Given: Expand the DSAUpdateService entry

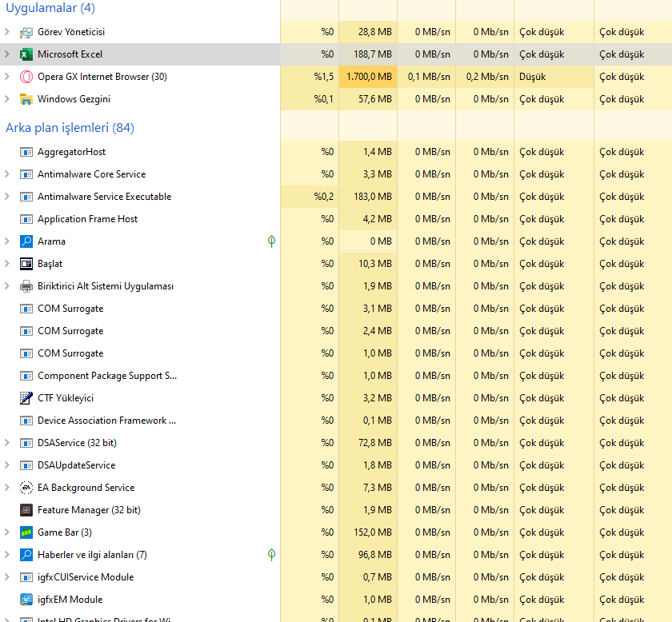Looking at the screenshot, I should (7, 465).
